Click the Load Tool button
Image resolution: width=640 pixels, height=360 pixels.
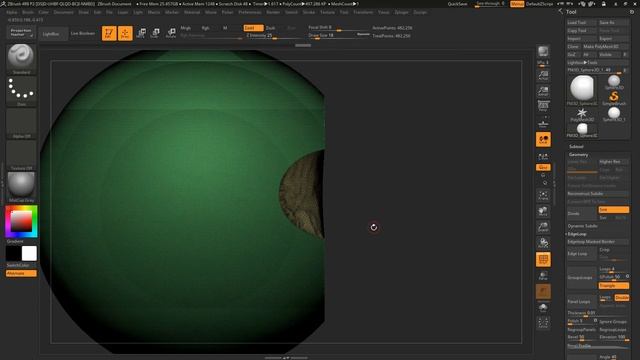(x=581, y=22)
